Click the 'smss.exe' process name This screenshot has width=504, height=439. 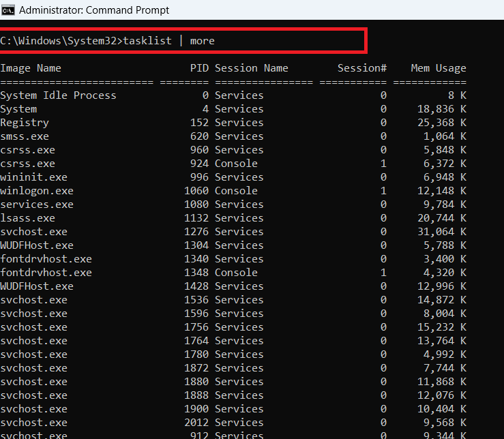(25, 136)
